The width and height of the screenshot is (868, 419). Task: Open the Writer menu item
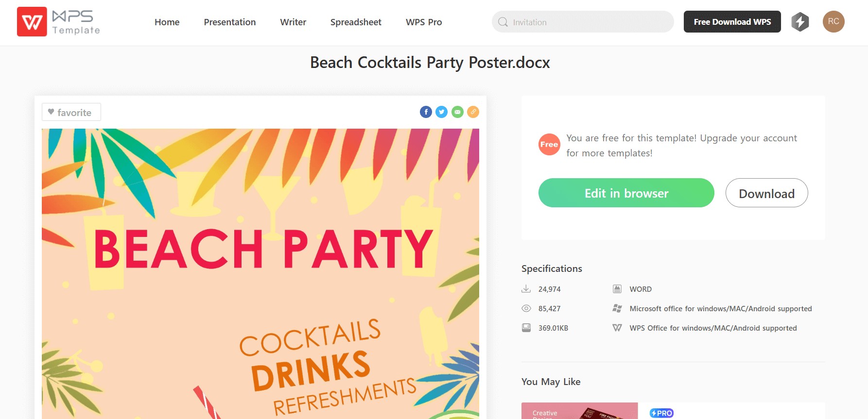(293, 22)
